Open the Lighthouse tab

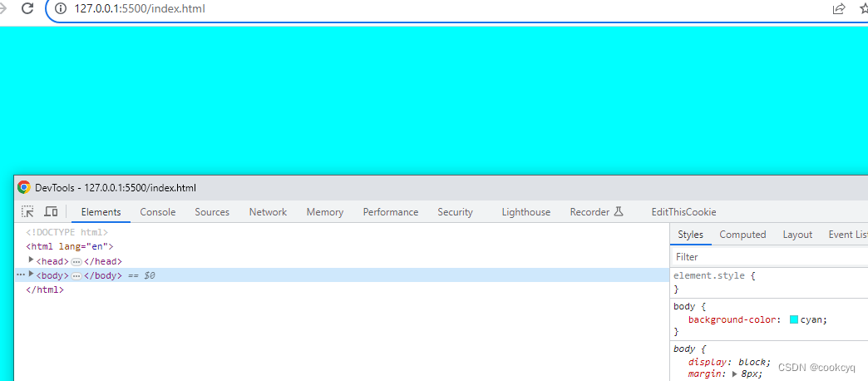(526, 212)
